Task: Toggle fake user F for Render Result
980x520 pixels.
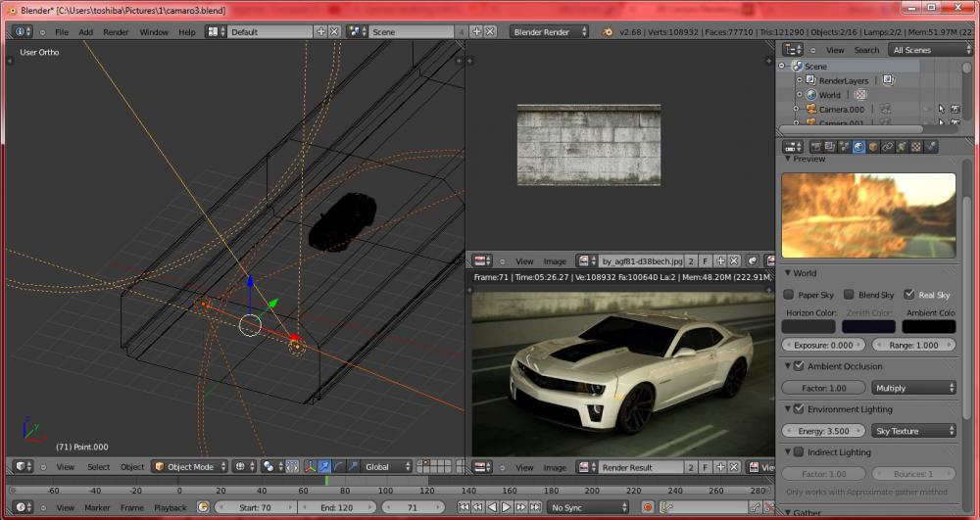Action: tap(706, 467)
